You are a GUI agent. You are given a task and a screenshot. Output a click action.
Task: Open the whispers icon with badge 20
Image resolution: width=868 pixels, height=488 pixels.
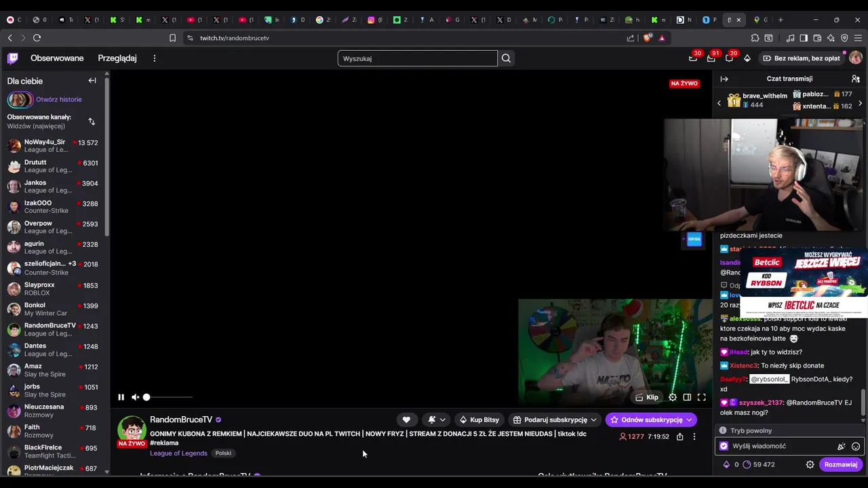pos(729,58)
